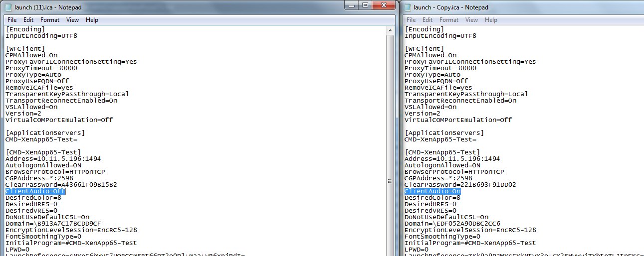Open Help menu in launch - Copy.ica window
Viewport: 644px width, 256px height.
tap(491, 20)
